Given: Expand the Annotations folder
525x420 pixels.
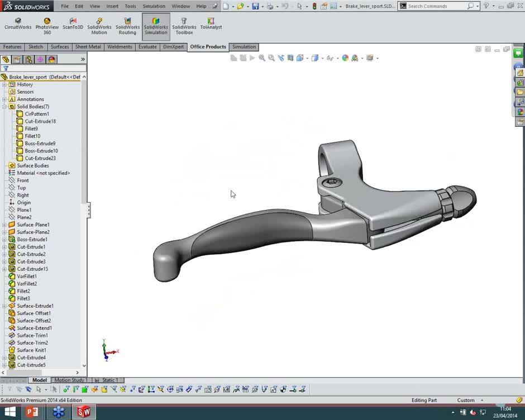Looking at the screenshot, I should [x=4, y=99].
